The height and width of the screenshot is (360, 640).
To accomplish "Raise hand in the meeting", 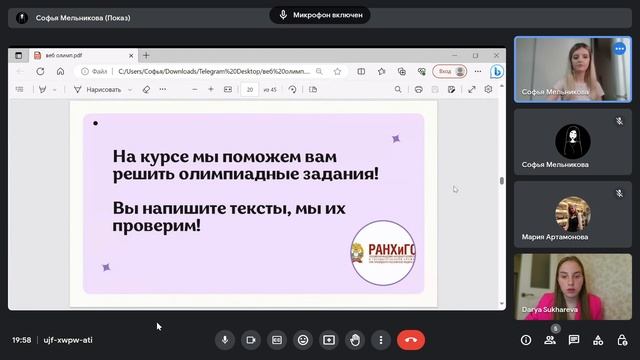I will pos(355,340).
